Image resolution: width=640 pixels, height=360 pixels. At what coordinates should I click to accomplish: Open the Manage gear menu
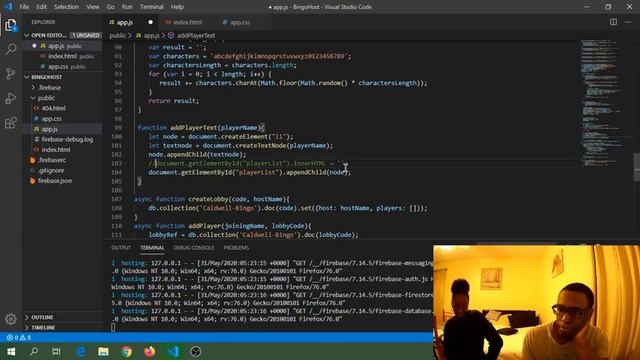point(11,319)
